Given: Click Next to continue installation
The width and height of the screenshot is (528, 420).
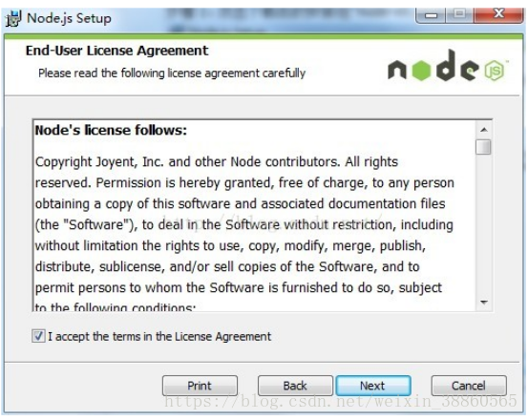Looking at the screenshot, I should click(373, 386).
